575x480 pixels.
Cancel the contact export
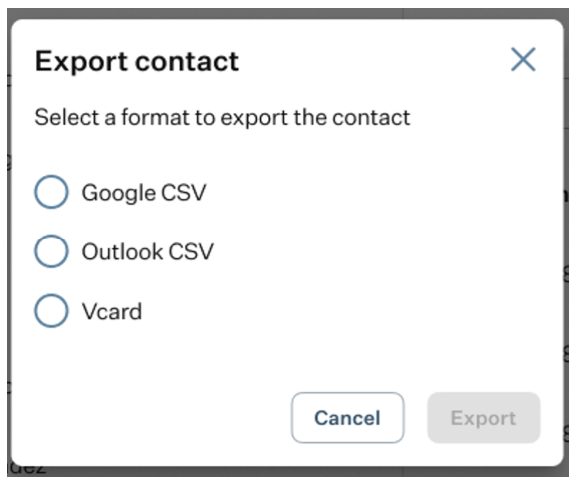click(348, 418)
